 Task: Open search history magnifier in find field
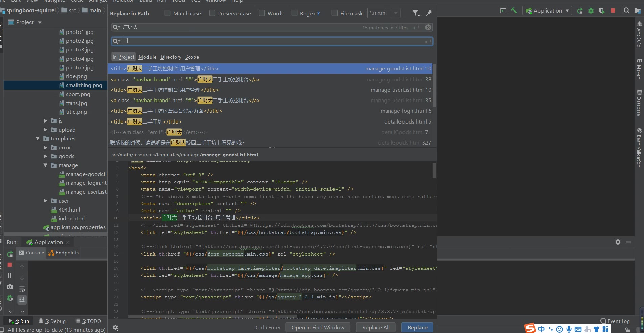[x=116, y=27]
